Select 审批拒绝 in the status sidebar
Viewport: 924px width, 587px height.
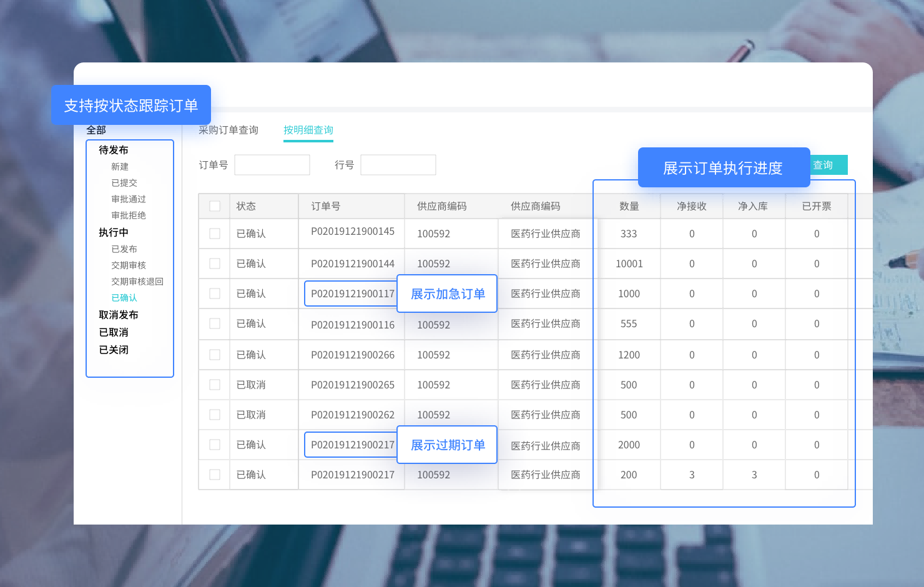point(129,215)
